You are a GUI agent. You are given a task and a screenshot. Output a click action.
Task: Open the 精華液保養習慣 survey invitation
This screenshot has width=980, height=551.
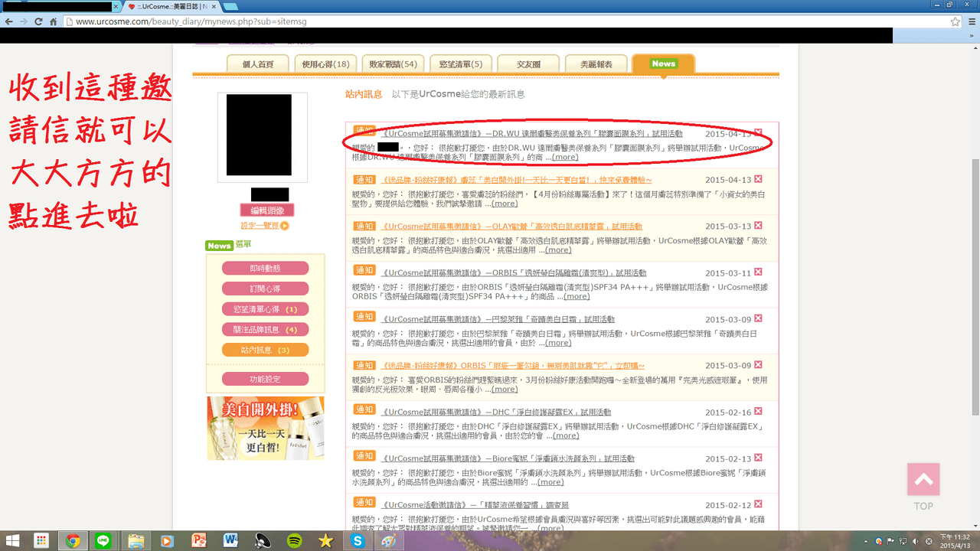(x=475, y=505)
